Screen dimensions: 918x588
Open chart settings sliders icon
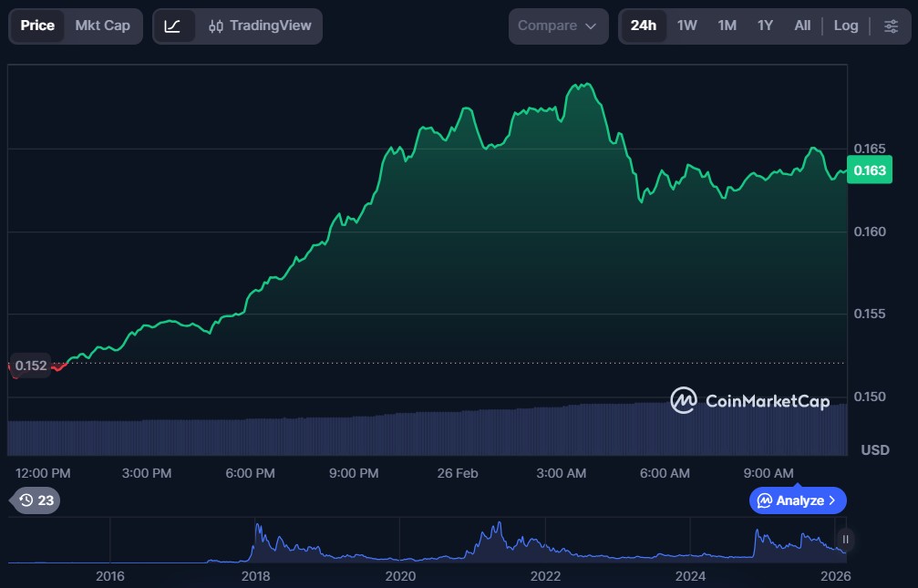(891, 26)
